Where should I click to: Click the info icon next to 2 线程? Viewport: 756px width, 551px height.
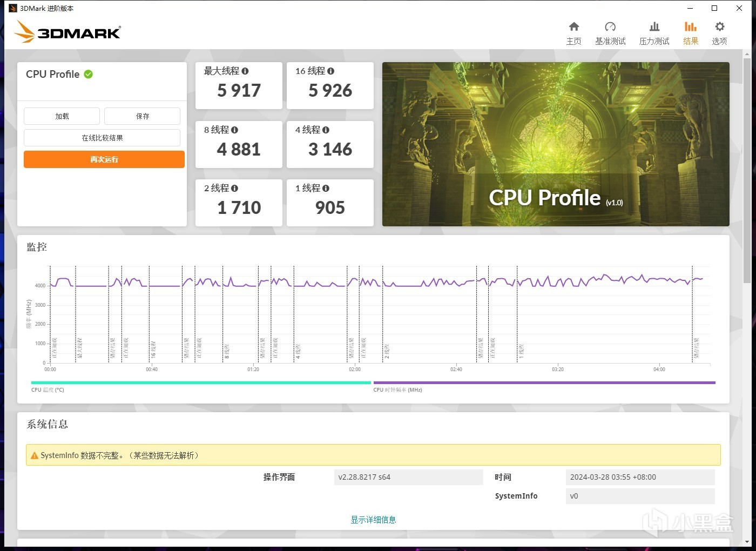tap(234, 188)
